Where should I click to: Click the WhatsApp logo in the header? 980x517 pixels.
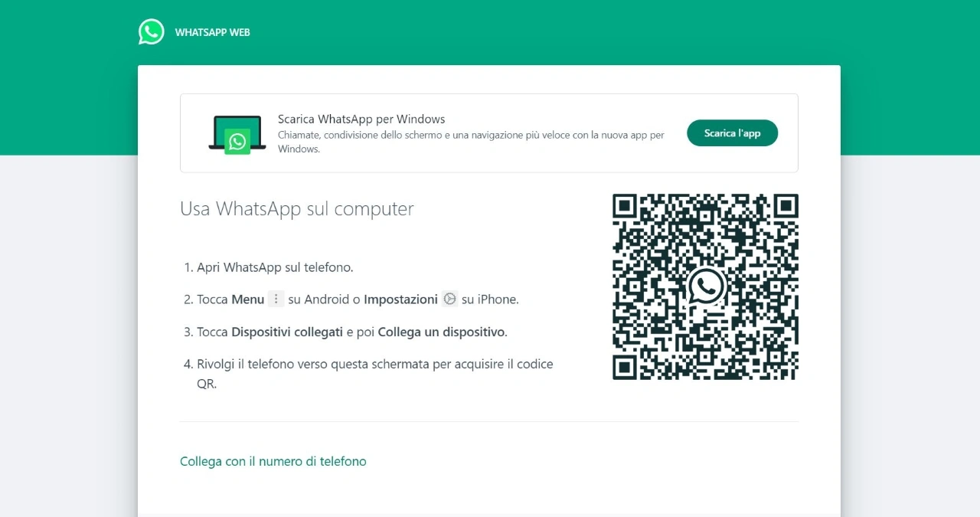(x=151, y=32)
